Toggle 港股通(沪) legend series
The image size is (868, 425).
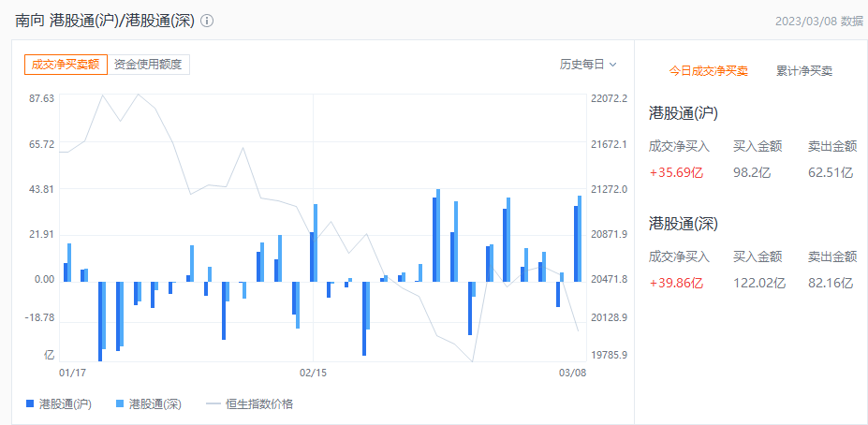tap(59, 404)
